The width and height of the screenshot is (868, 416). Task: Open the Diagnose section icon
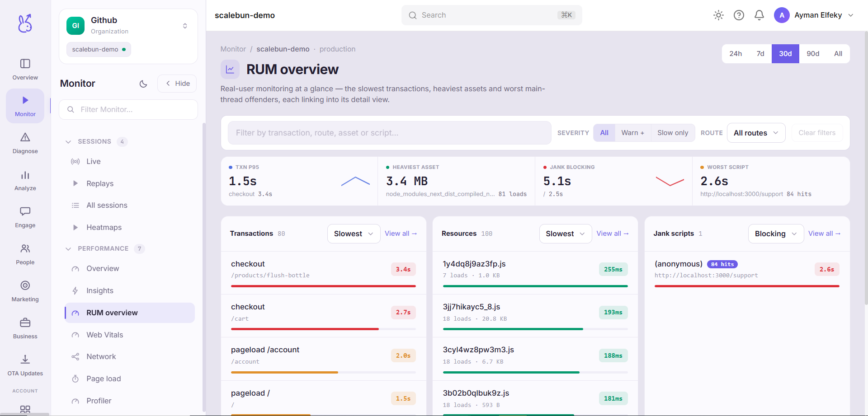25,143
